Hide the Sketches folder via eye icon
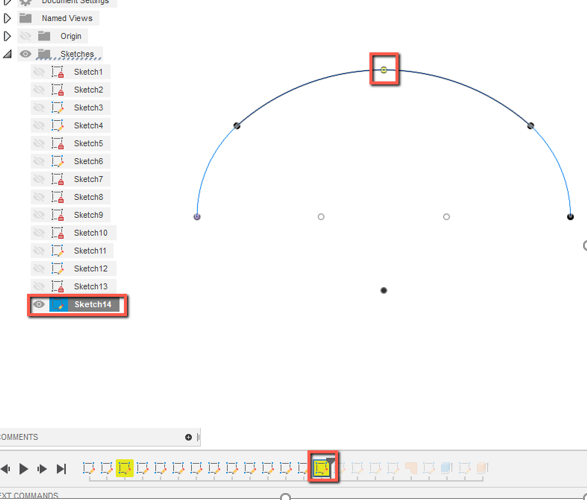Screen dimensions: 587x500 [25, 54]
